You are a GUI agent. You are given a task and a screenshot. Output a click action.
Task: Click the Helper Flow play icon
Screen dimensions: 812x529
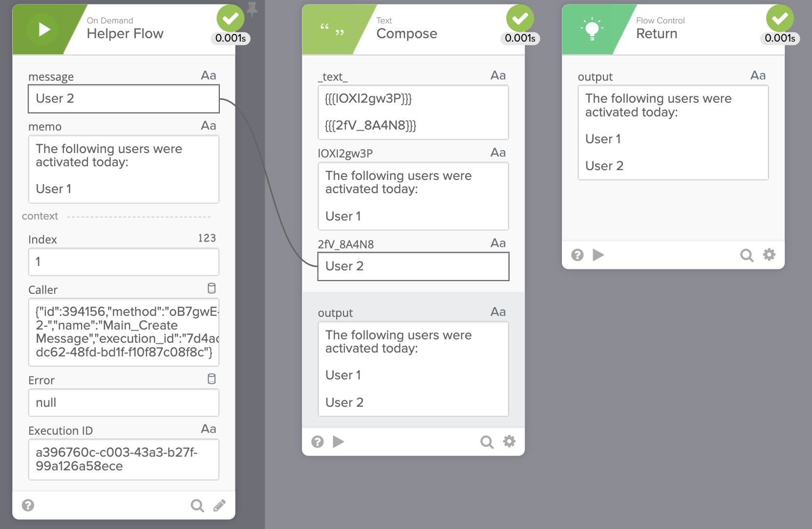click(x=43, y=30)
